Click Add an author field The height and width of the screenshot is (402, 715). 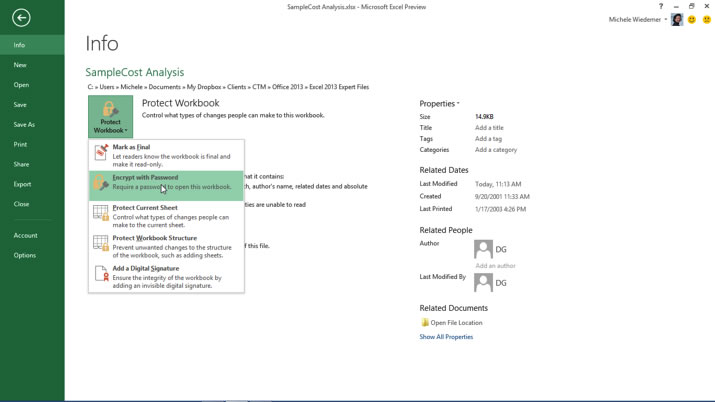pos(495,266)
